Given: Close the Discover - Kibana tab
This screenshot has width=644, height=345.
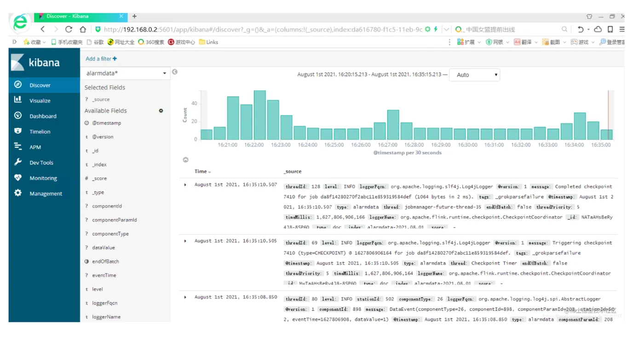Looking at the screenshot, I should [121, 16].
